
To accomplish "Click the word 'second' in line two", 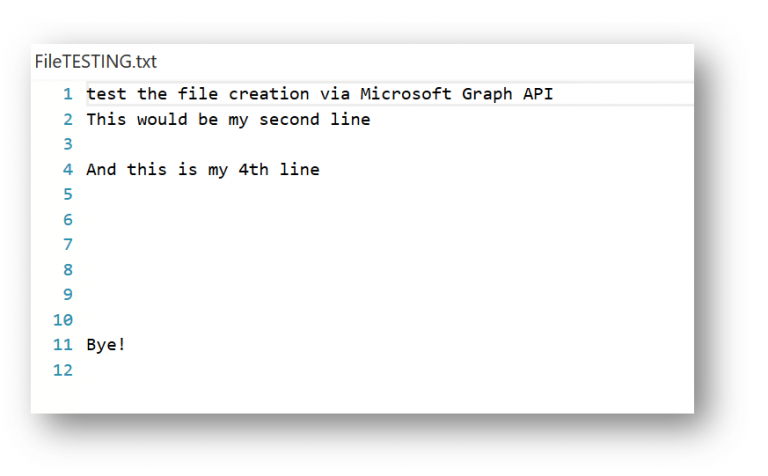I will (x=289, y=119).
